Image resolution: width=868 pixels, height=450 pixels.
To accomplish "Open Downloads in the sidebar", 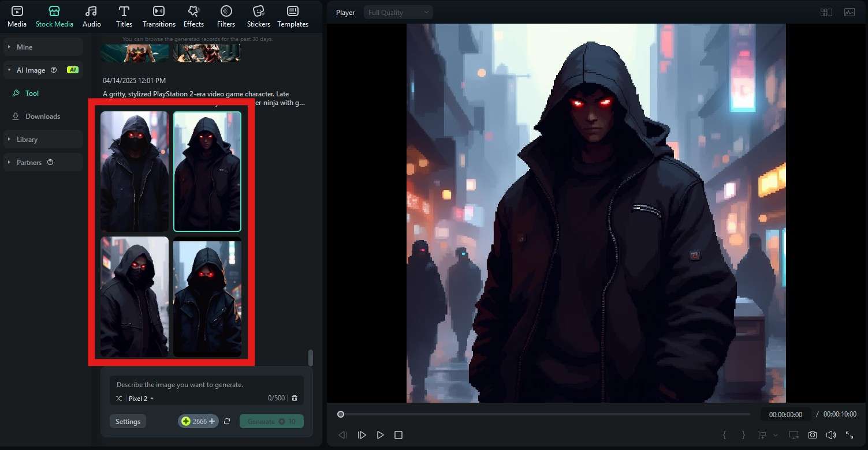I will point(43,116).
